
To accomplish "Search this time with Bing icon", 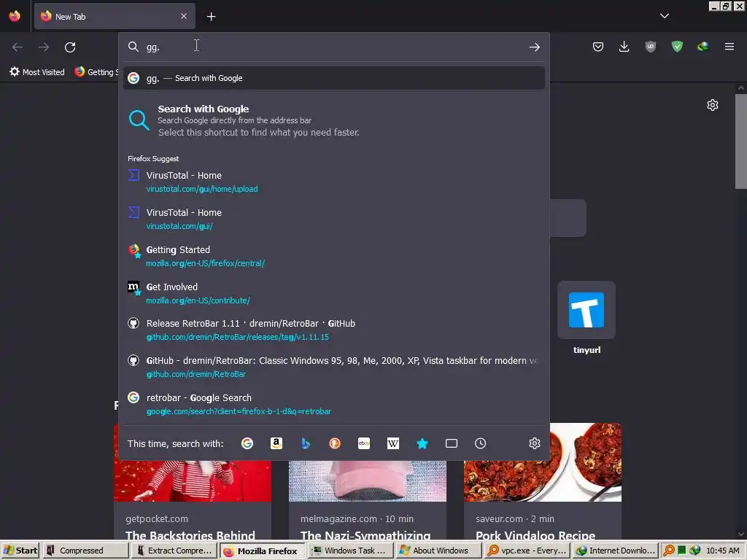I will pyautogui.click(x=306, y=443).
